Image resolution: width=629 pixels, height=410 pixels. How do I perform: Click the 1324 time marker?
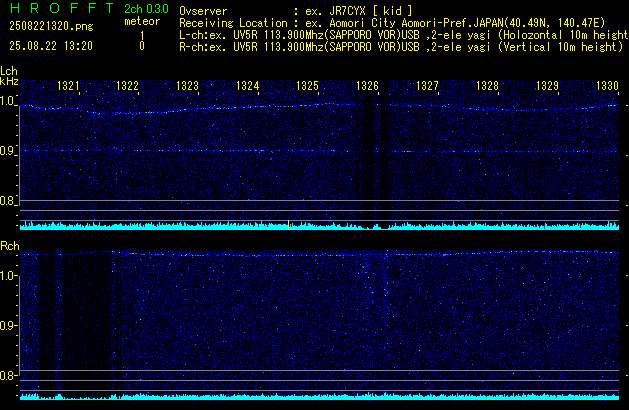[x=248, y=85]
